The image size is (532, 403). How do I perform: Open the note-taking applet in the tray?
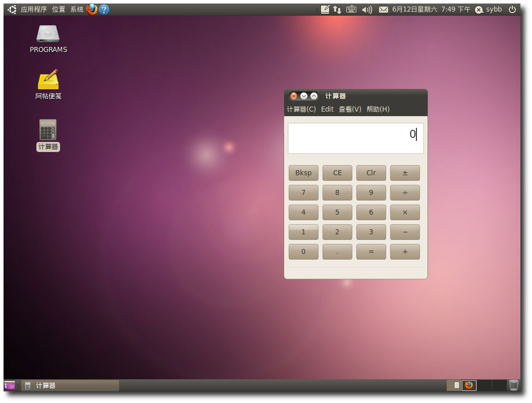(x=325, y=10)
